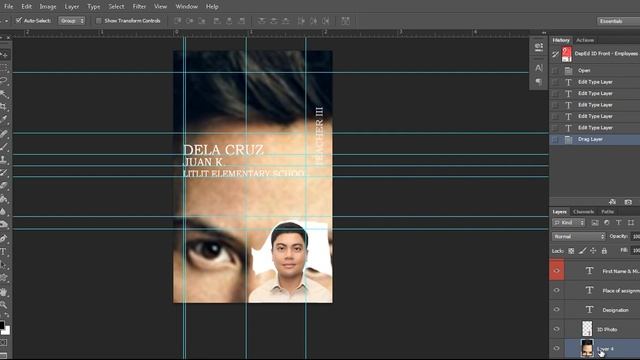Screen dimensions: 640x360
Task: Open the Properties panel dock icon
Action: pos(539,47)
